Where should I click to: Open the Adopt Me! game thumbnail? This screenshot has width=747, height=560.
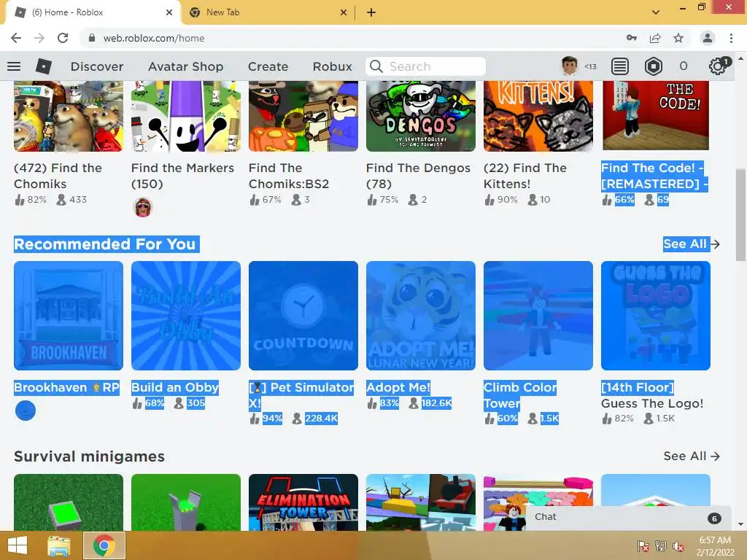point(421,316)
